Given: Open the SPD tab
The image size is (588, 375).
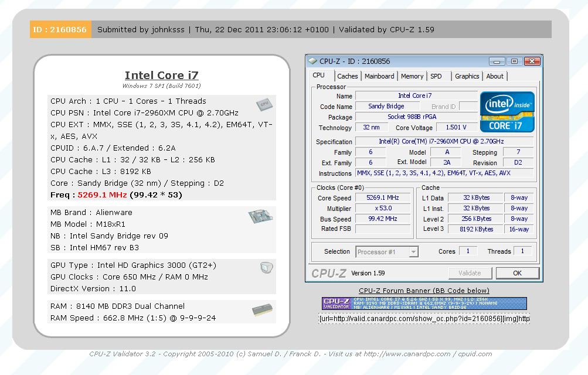Looking at the screenshot, I should click(436, 76).
